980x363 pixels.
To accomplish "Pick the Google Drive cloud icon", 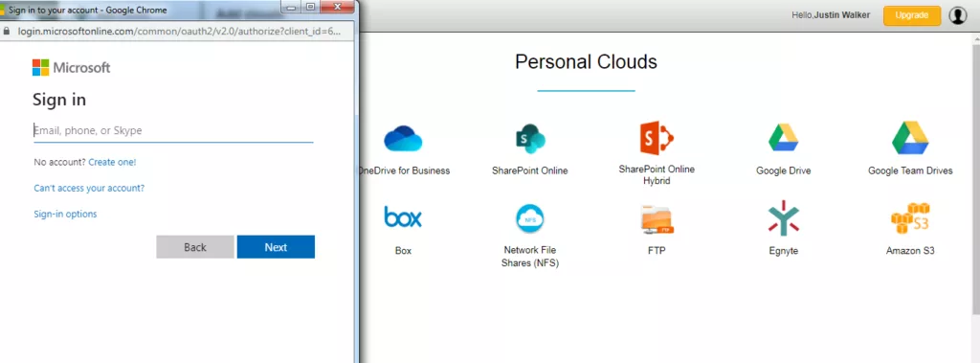I will click(x=783, y=138).
